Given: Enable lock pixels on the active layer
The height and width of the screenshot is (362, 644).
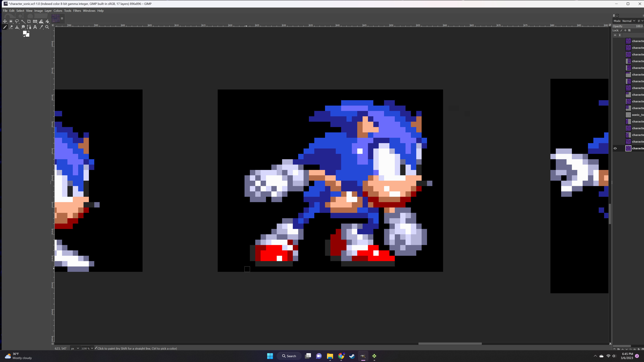Looking at the screenshot, I should point(621,30).
